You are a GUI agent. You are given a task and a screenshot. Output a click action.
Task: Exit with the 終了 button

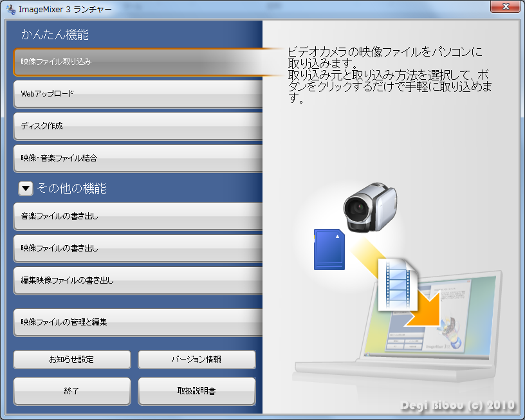[72, 391]
